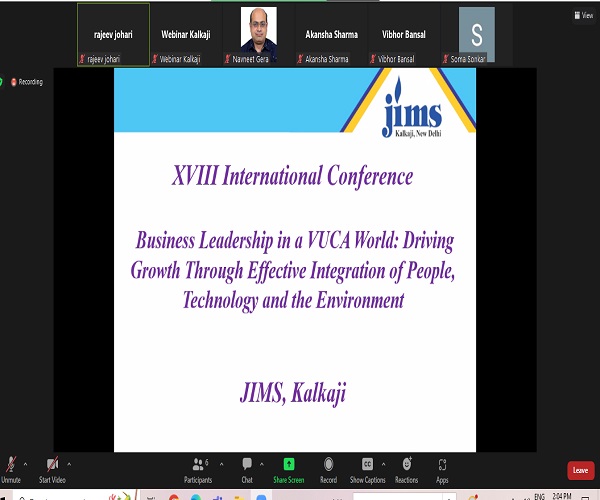Click muted mic icon on Vibhor Bansal label
Screen dimensions: 600x500
(373, 59)
